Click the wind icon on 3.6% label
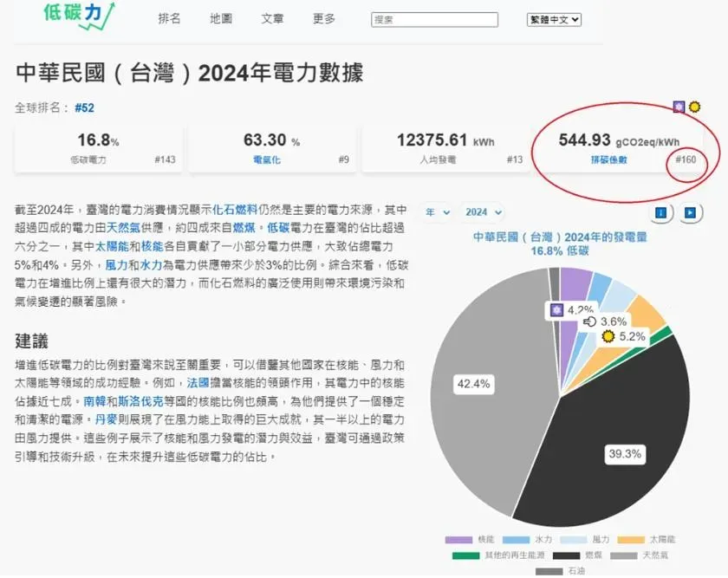Viewport: 728px width, 578px height. coord(589,321)
